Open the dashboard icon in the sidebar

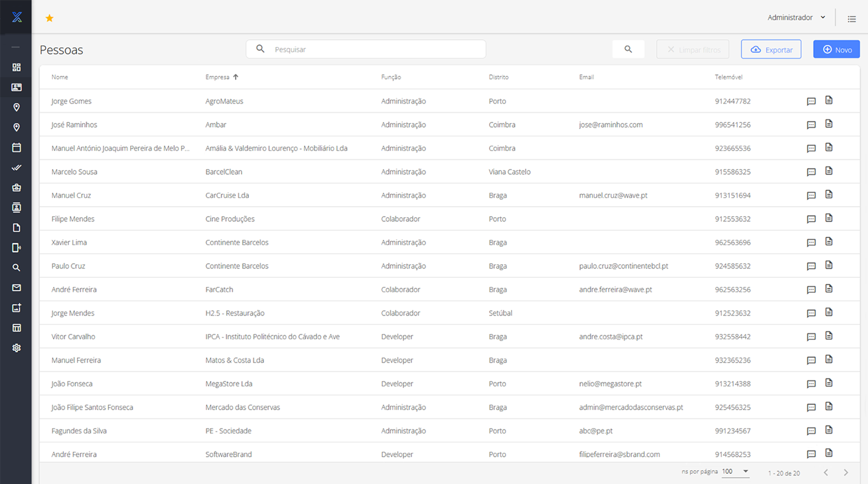tap(17, 67)
